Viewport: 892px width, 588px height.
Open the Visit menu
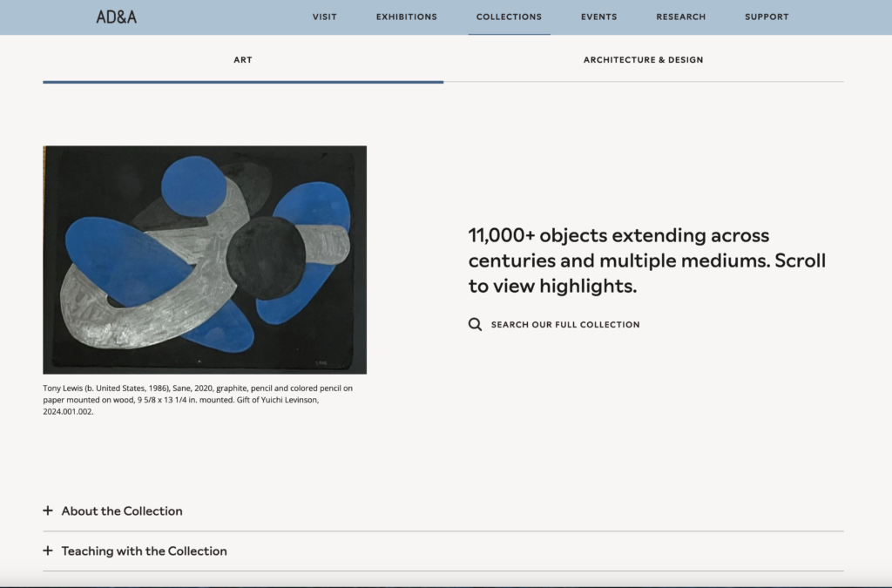click(324, 17)
